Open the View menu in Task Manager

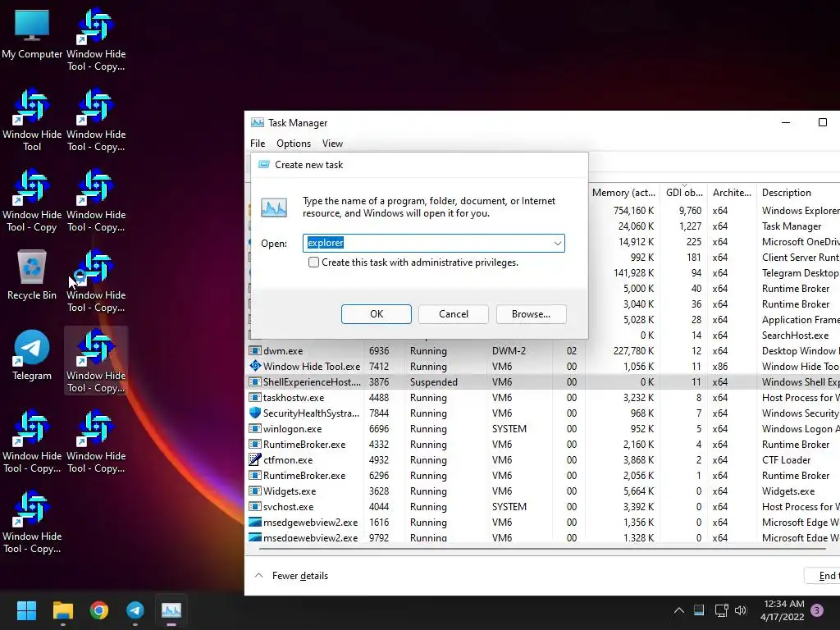(332, 144)
